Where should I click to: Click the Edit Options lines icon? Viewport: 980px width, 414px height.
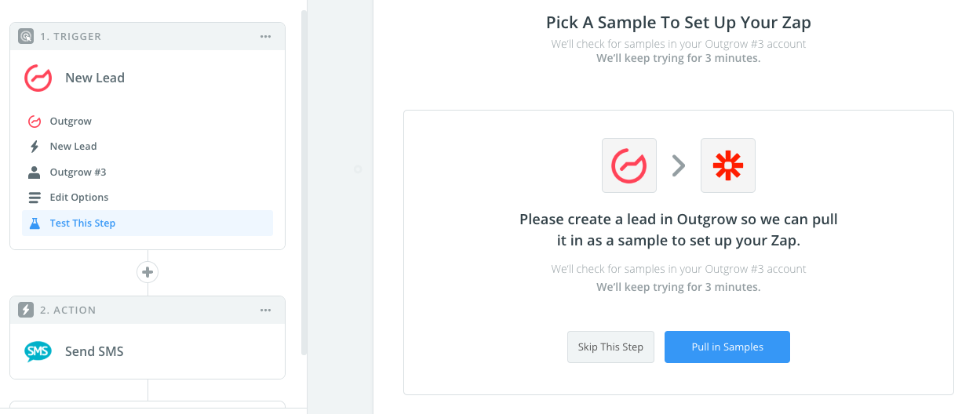[35, 198]
